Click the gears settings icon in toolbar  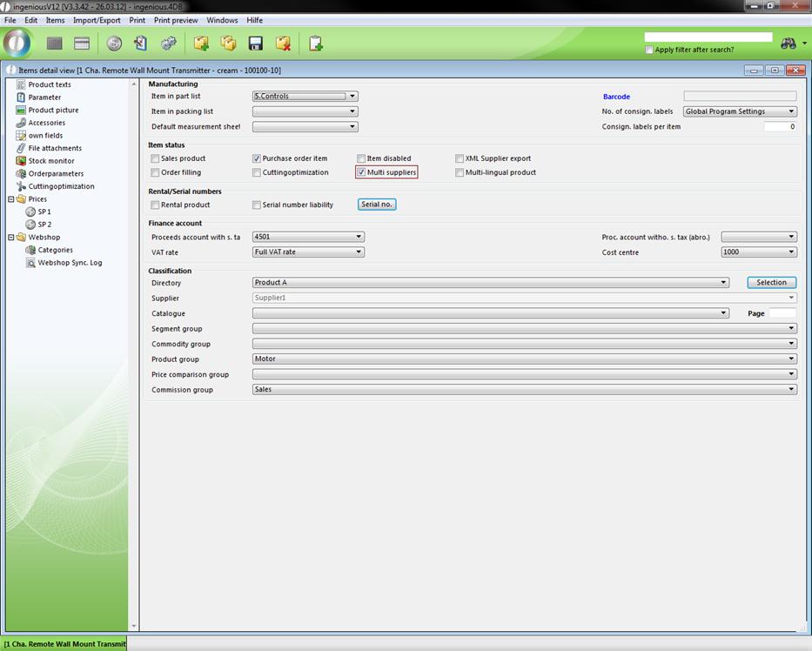pyautogui.click(x=169, y=44)
